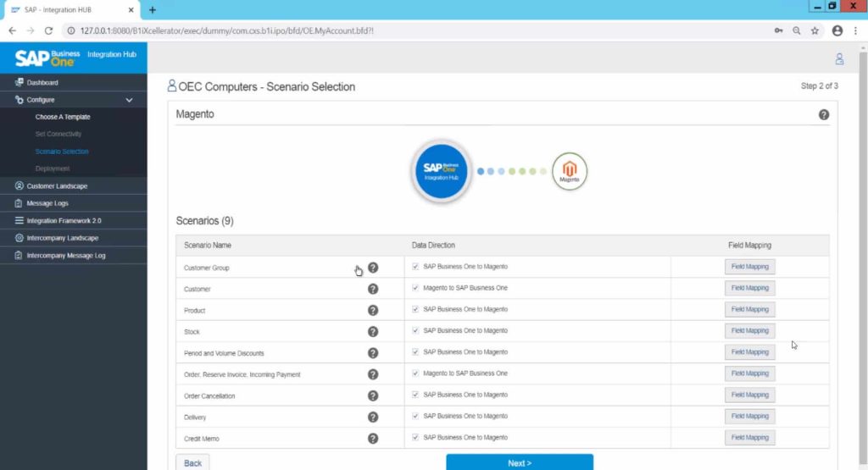Click Field Mapping for Customer Group
868x470 pixels.
click(x=749, y=267)
